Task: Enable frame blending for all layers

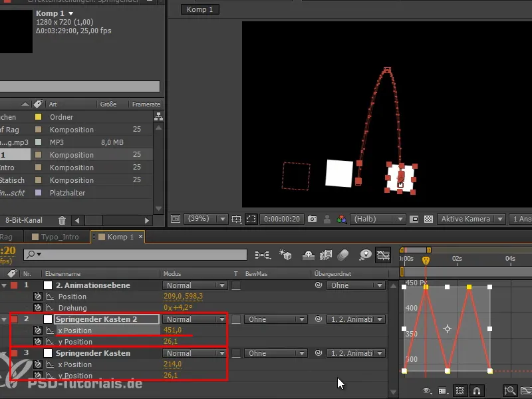Action: click(x=326, y=255)
